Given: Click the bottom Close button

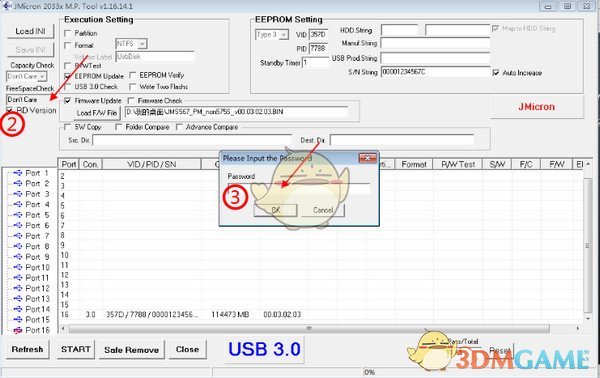Looking at the screenshot, I should pos(188,349).
